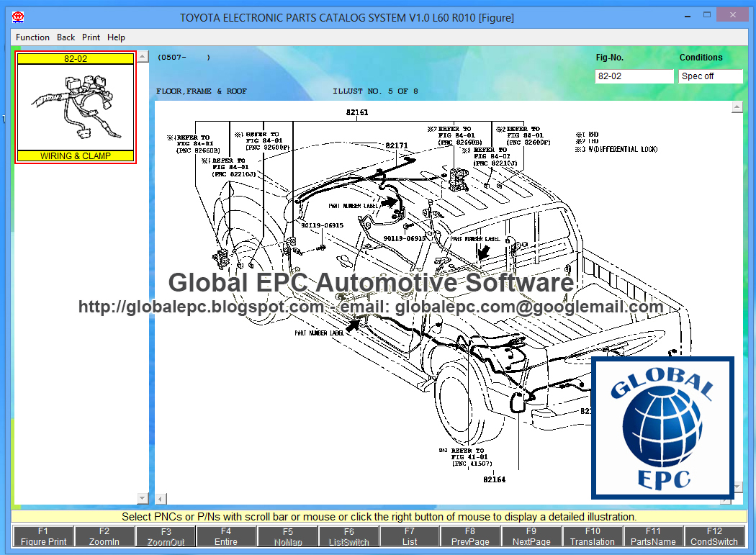Select PNC 82164 in the illustration

click(x=494, y=479)
